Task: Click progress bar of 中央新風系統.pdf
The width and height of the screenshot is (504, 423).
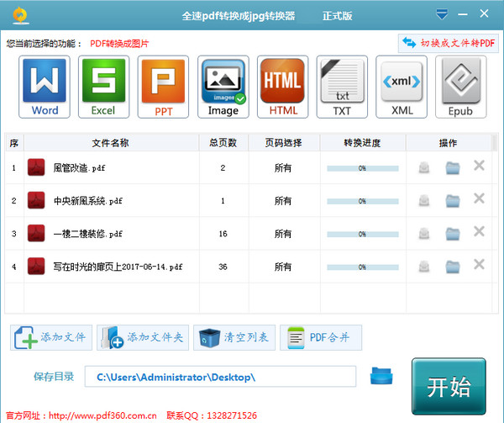Action: tap(363, 201)
